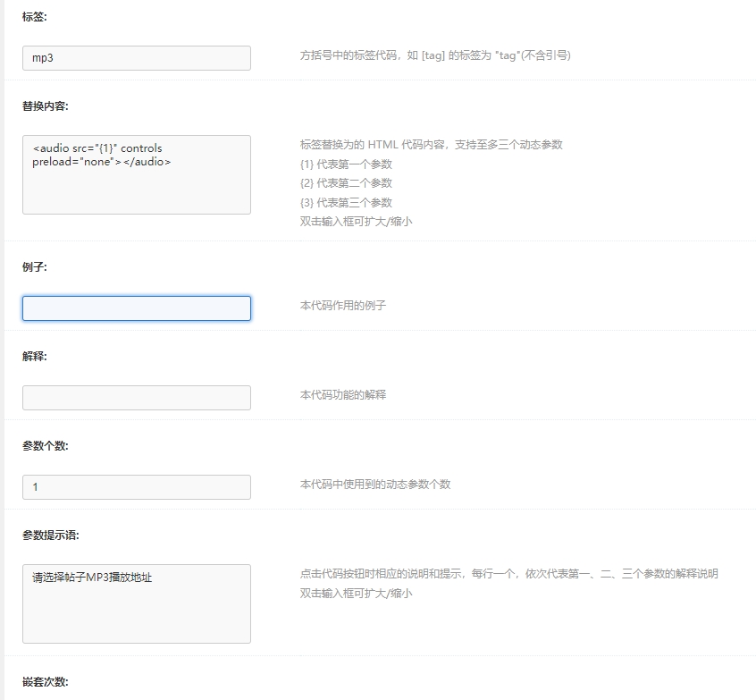Click the 替换内容: field label

[x=46, y=106]
